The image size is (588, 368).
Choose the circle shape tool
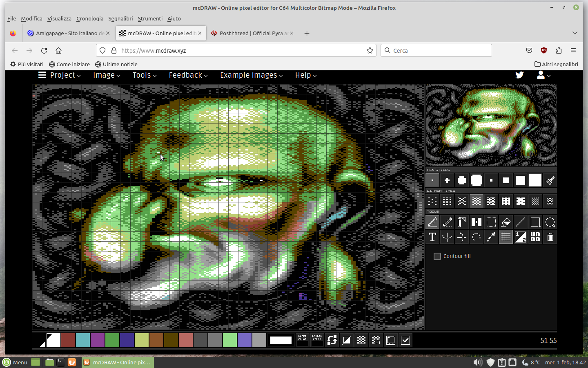pos(550,222)
